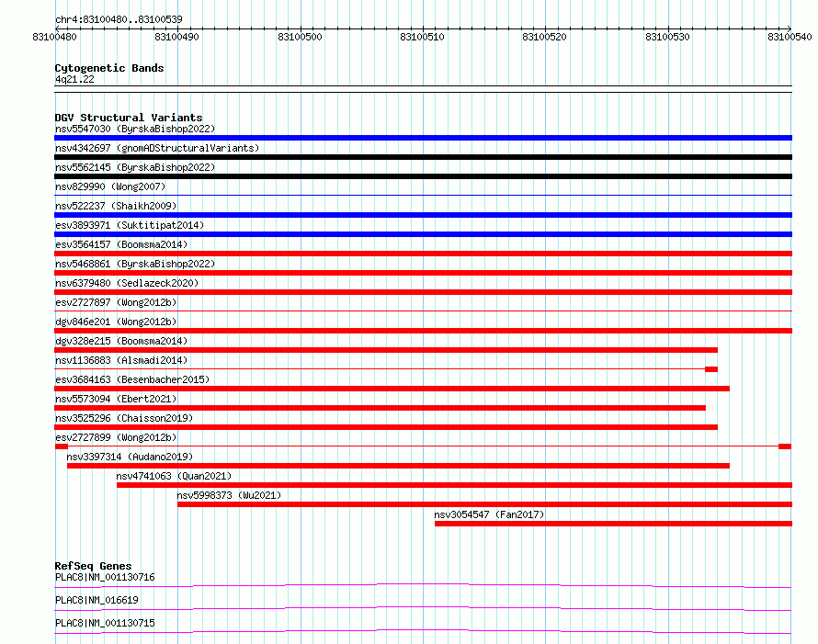Click the nsv5573094 (Ebert2021) label
The width and height of the screenshot is (818, 644).
pos(116,399)
